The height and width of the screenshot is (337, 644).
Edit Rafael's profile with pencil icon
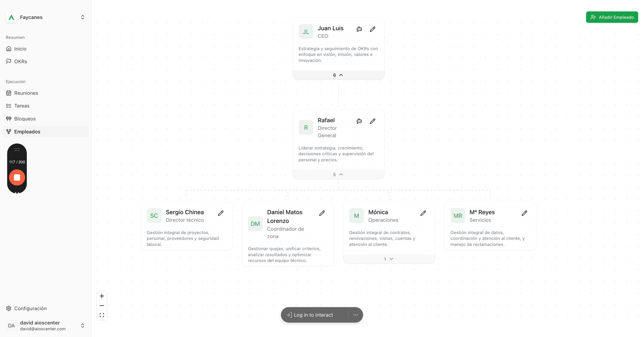(x=373, y=121)
